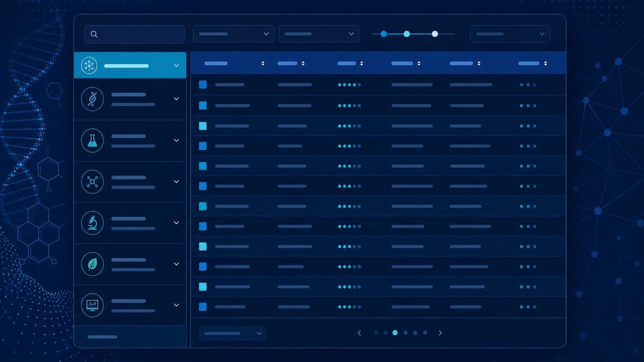Toggle the light cyan checkbox in third row
Viewport: 644px width, 362px height.
203,126
